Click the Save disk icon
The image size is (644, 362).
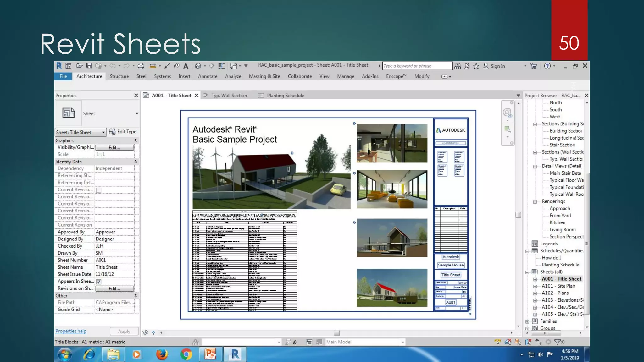(89, 66)
